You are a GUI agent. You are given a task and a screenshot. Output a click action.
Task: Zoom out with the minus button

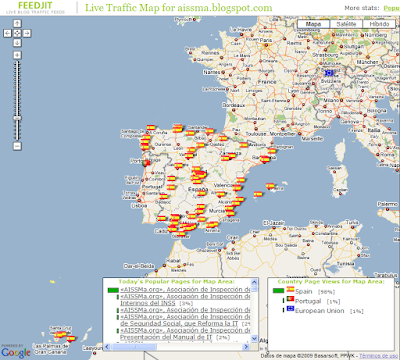pyautogui.click(x=17, y=146)
